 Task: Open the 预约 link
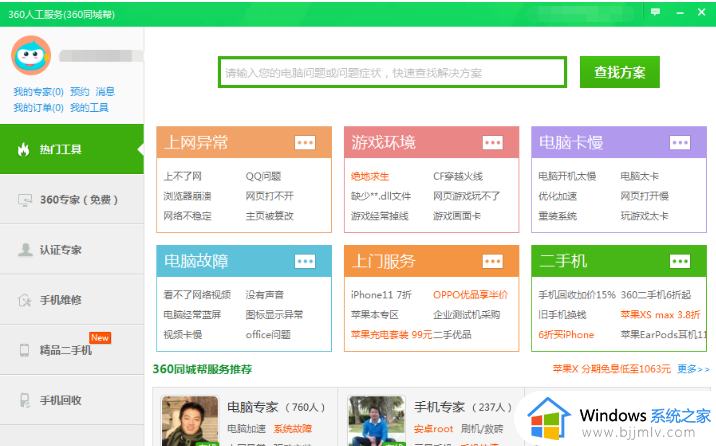point(79,92)
